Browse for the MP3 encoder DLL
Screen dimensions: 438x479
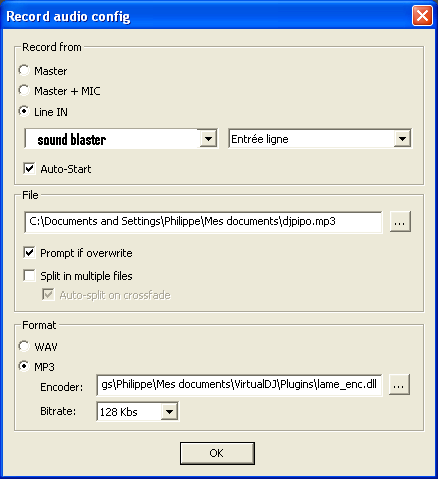(399, 385)
